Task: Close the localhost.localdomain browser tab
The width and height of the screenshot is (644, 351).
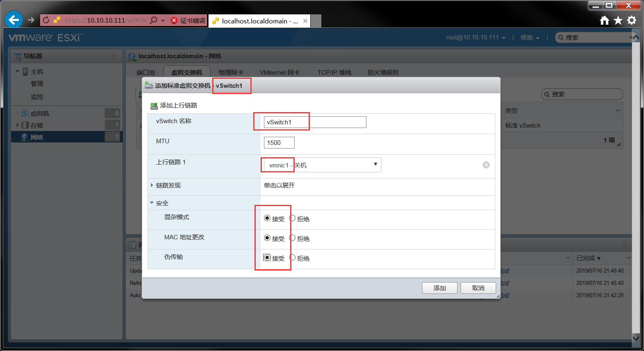Action: (x=305, y=21)
